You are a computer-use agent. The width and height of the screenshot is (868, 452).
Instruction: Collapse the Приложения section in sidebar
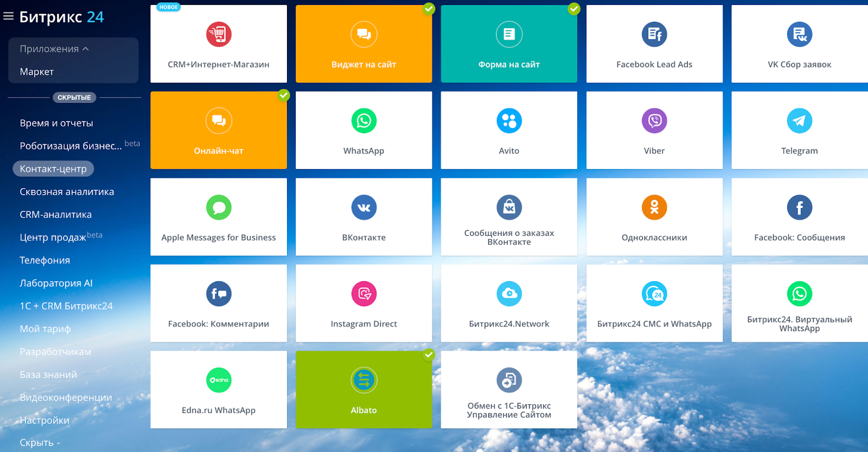(x=54, y=49)
